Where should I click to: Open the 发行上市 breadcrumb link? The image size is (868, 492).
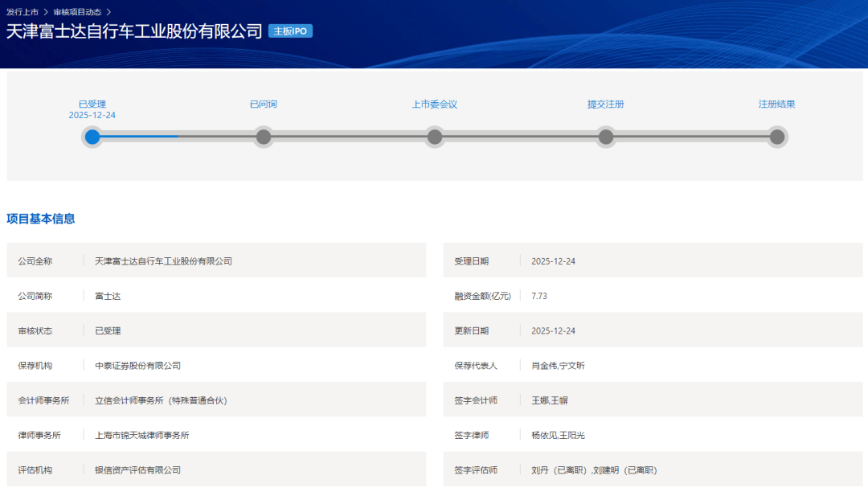pyautogui.click(x=23, y=12)
